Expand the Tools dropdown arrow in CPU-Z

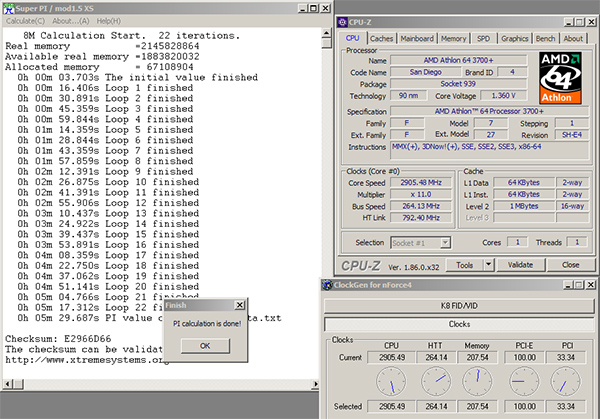[x=489, y=265]
